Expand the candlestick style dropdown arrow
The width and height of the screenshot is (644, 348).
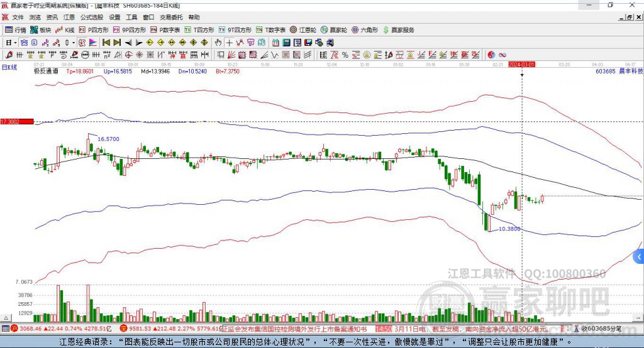tap(74, 43)
